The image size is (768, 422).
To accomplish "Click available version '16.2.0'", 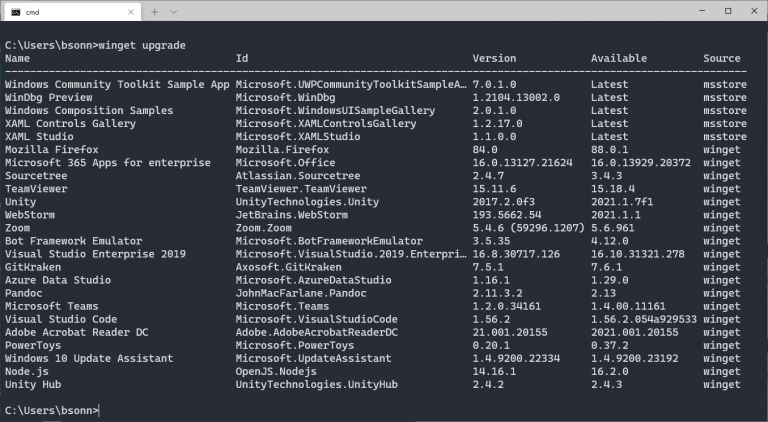I will pyautogui.click(x=610, y=372).
